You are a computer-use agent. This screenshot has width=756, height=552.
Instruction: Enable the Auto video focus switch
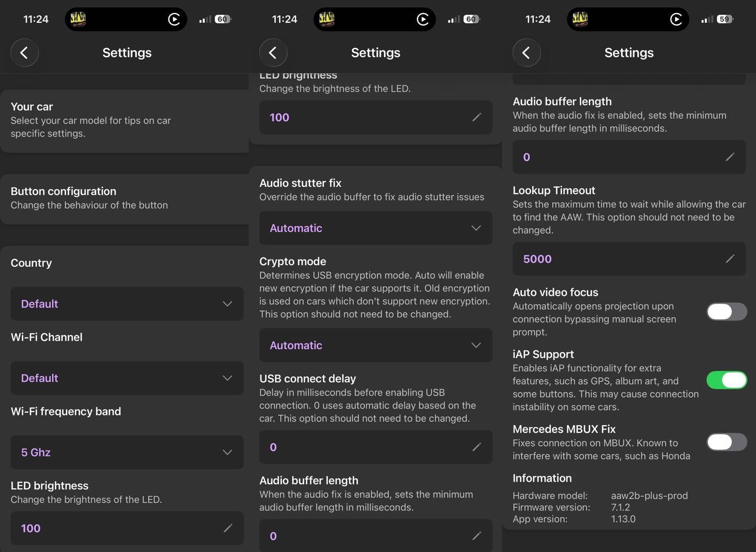coord(726,312)
